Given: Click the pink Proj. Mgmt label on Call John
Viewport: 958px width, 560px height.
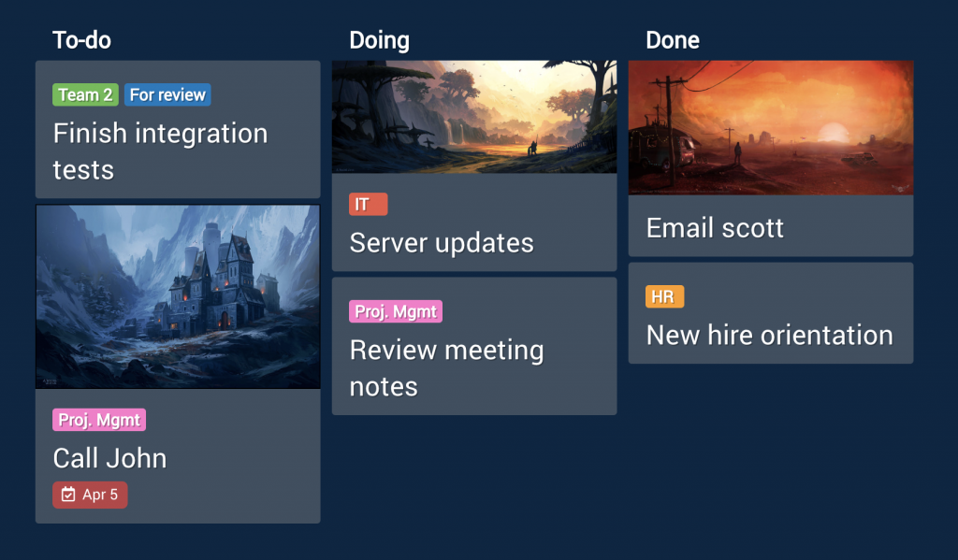Looking at the screenshot, I should click(x=99, y=420).
